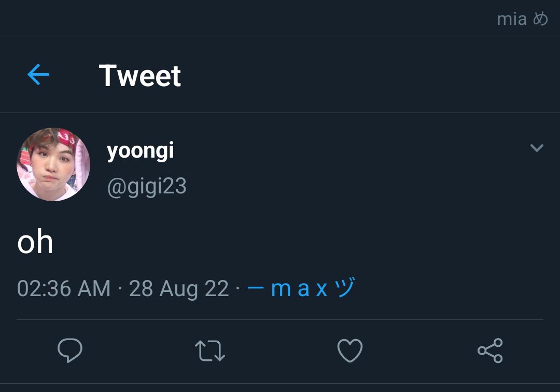Like the tweet with the heart icon
560x392 pixels.
click(350, 350)
